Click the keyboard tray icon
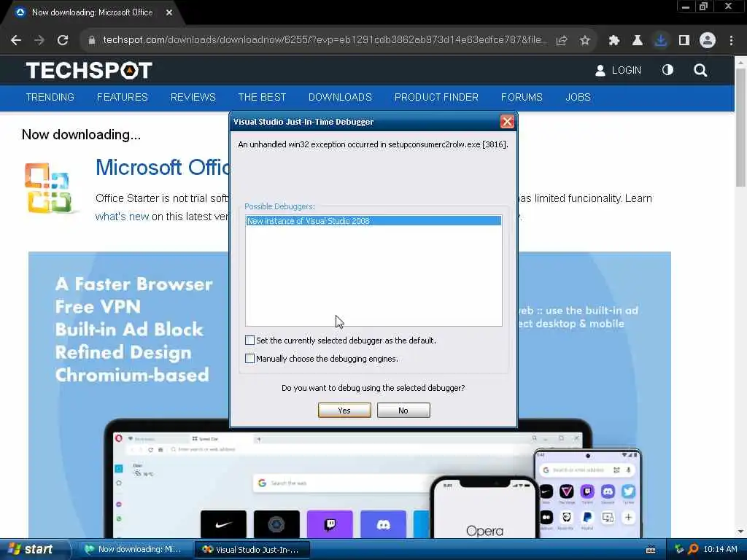 [651, 550]
